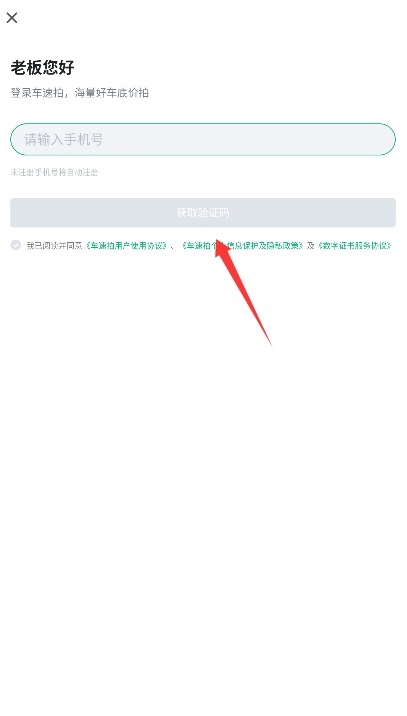Tap the 获取验证码 button
The image size is (407, 716).
pos(203,212)
